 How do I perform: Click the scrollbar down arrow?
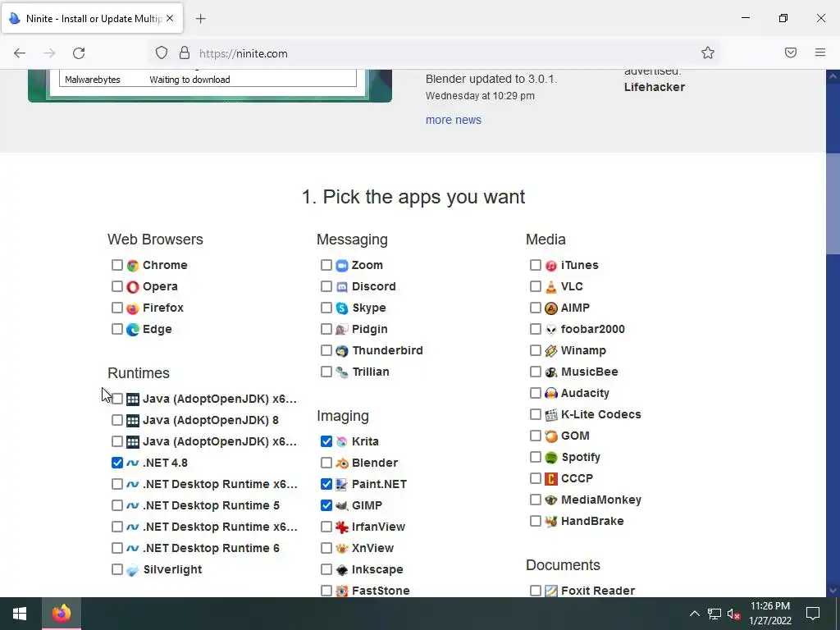click(833, 591)
